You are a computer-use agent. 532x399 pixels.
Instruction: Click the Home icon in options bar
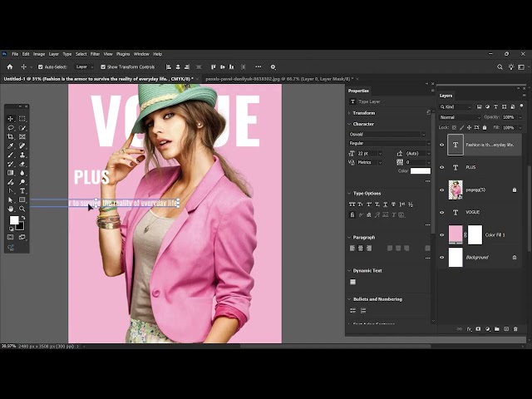(x=10, y=66)
